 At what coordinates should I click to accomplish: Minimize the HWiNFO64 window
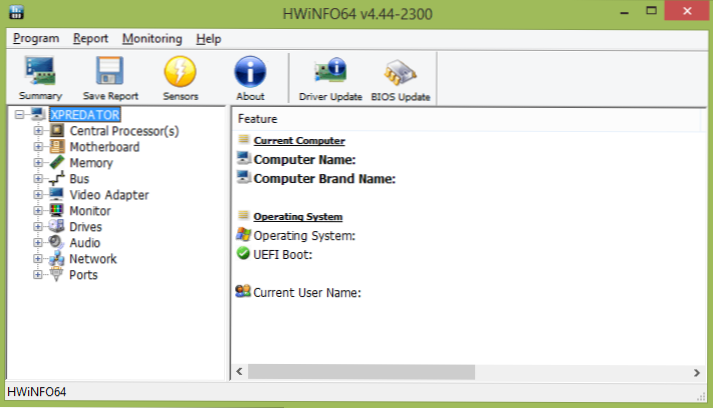pos(624,12)
